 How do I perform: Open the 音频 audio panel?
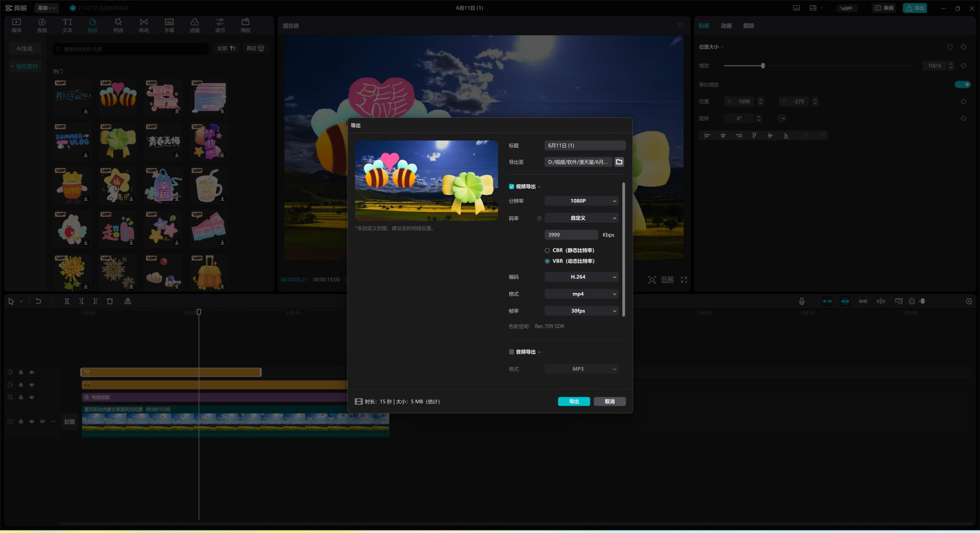42,25
